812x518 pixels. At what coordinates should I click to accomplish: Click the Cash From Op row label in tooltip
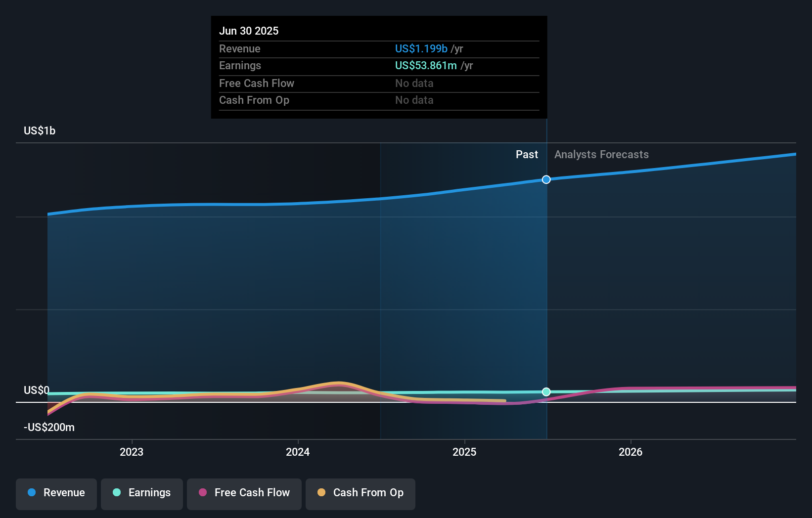click(x=254, y=100)
